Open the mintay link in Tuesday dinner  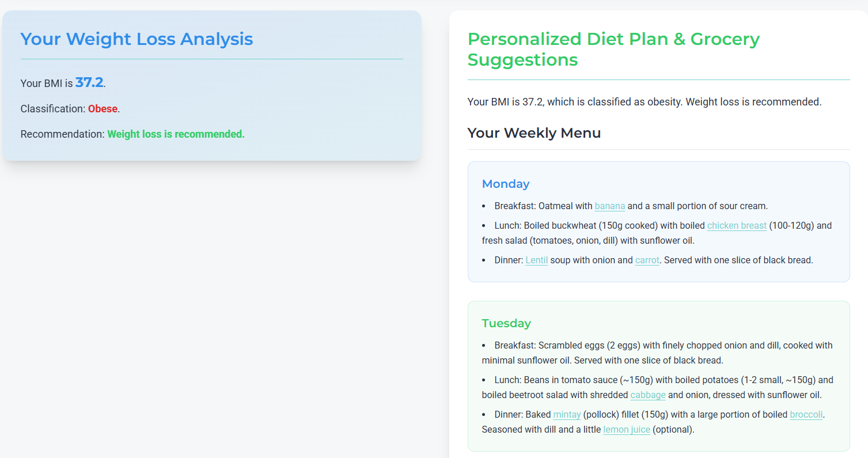[567, 415]
